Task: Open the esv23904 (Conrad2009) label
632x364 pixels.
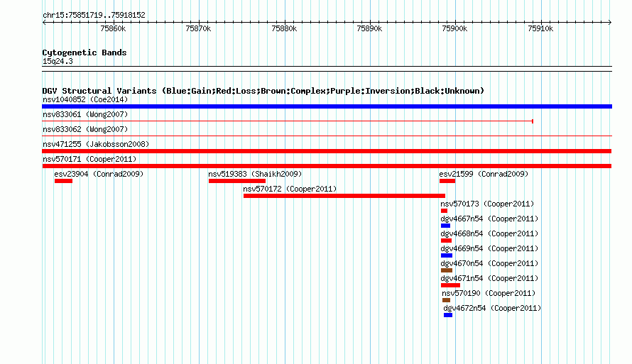Action: point(99,174)
